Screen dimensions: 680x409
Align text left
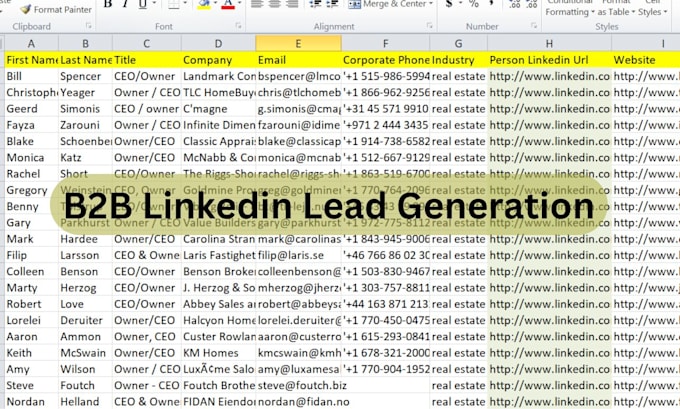click(x=257, y=4)
